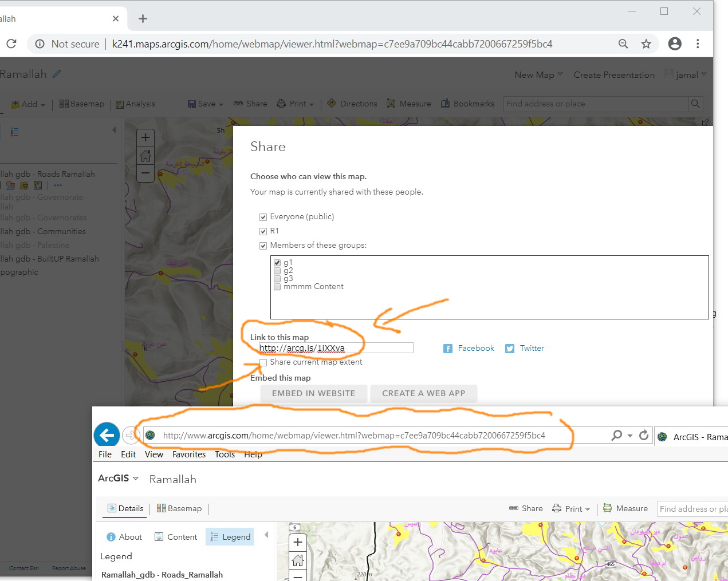The image size is (728, 581).
Task: Open Directions tool
Action: [x=352, y=104]
